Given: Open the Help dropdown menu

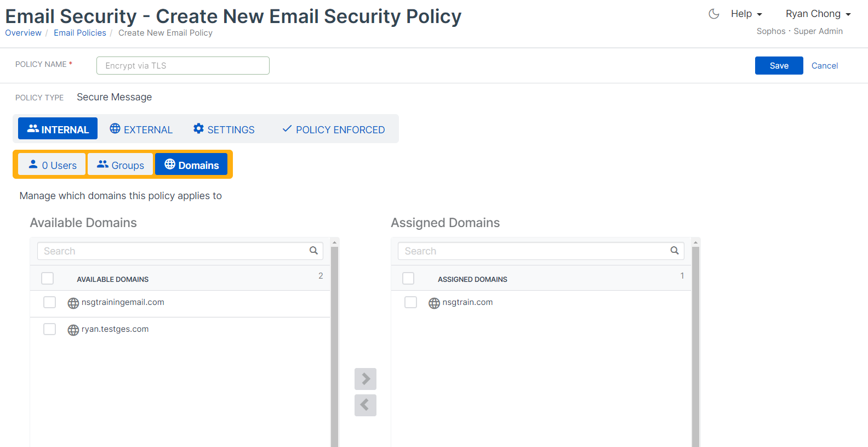Looking at the screenshot, I should click(x=746, y=14).
